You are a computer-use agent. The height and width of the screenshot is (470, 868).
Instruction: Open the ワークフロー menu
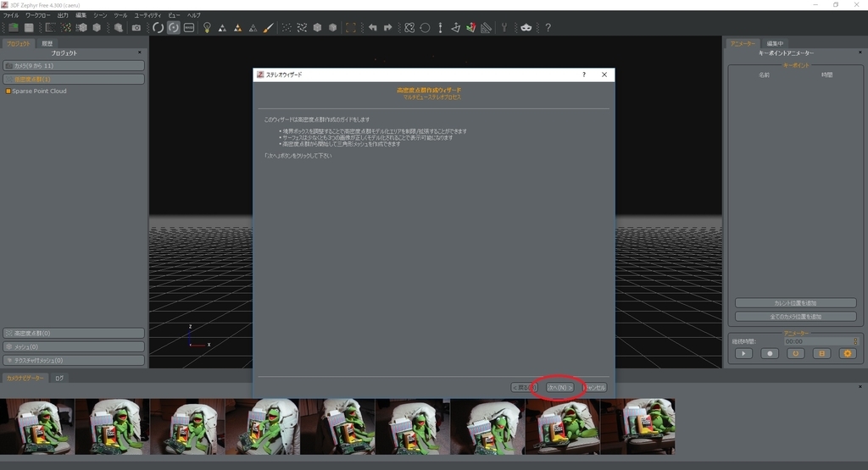[x=37, y=15]
